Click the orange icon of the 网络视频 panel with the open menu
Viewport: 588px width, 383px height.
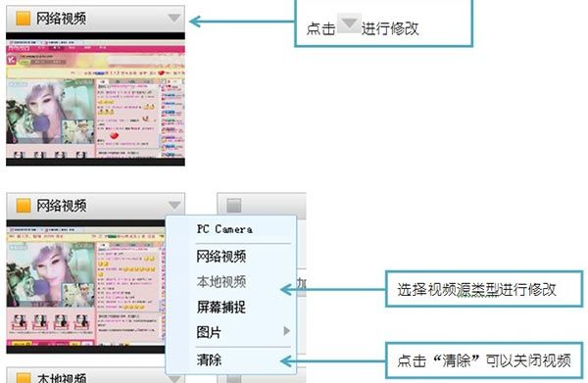(x=24, y=206)
